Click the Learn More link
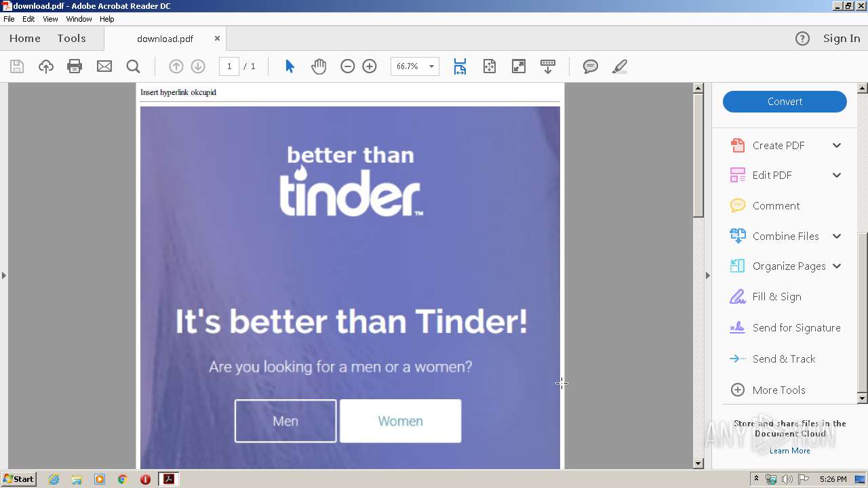 pos(789,451)
